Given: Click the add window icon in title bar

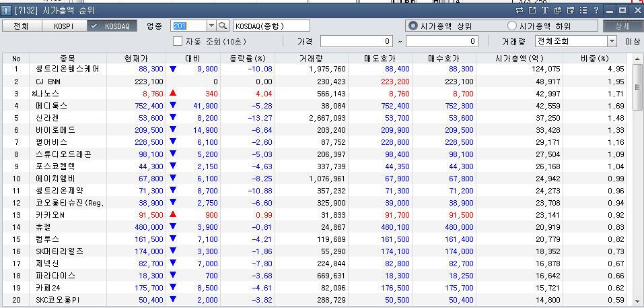Looking at the screenshot, I should click(x=571, y=10).
